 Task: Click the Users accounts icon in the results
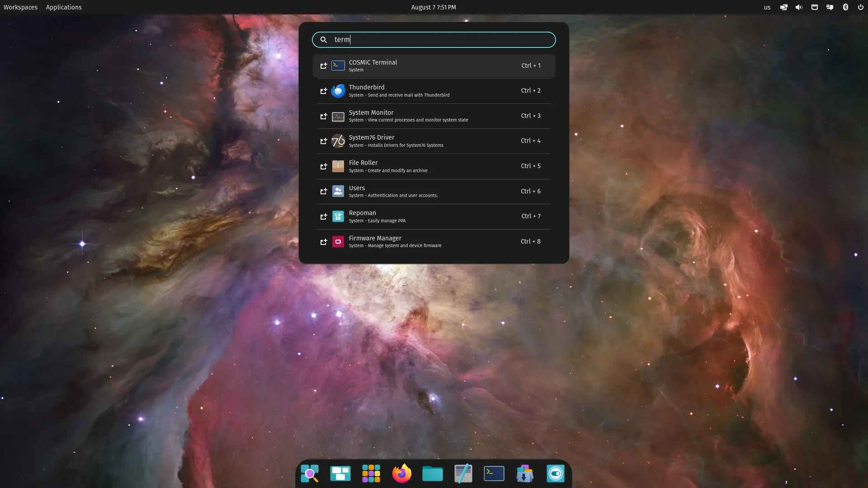click(338, 191)
